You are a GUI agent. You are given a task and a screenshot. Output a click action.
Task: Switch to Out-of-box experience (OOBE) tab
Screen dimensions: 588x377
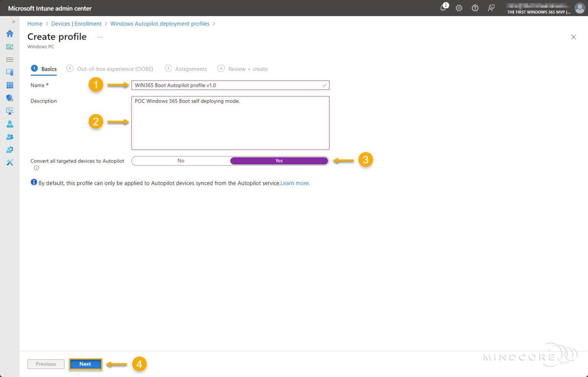[115, 69]
